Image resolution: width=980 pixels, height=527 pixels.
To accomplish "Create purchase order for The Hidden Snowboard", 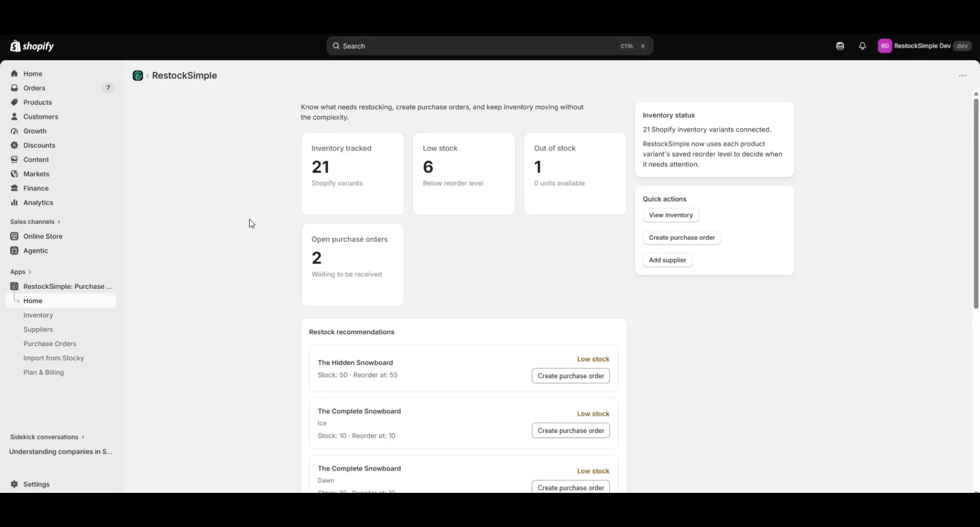I will point(570,376).
